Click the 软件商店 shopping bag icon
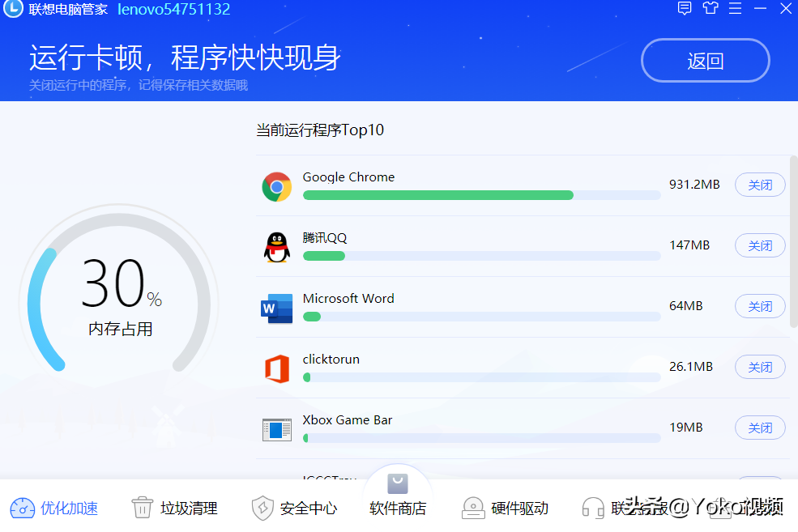 tap(398, 484)
